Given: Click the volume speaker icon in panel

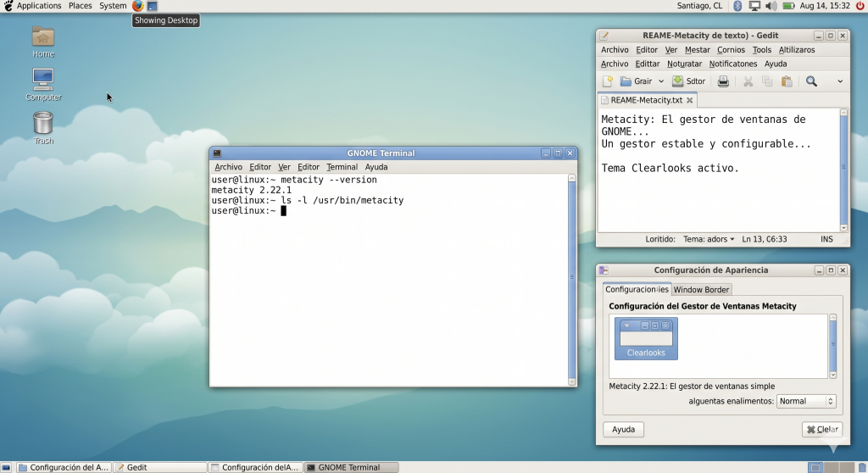Looking at the screenshot, I should [771, 6].
